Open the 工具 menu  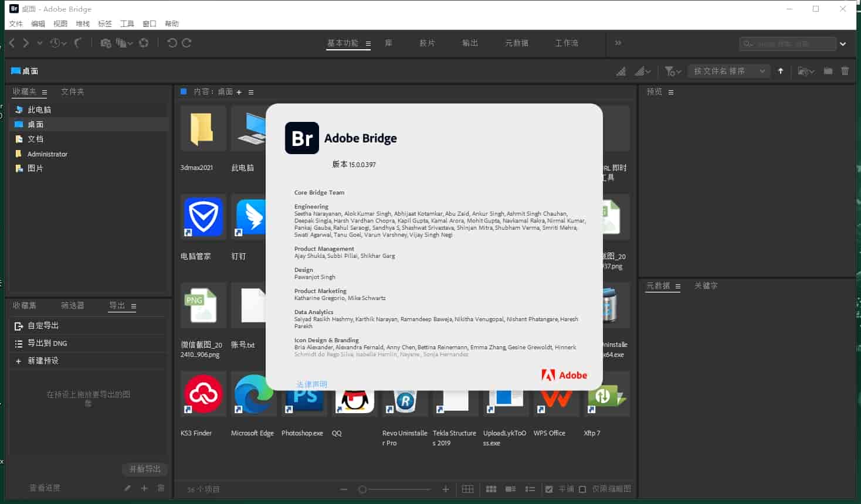point(127,23)
